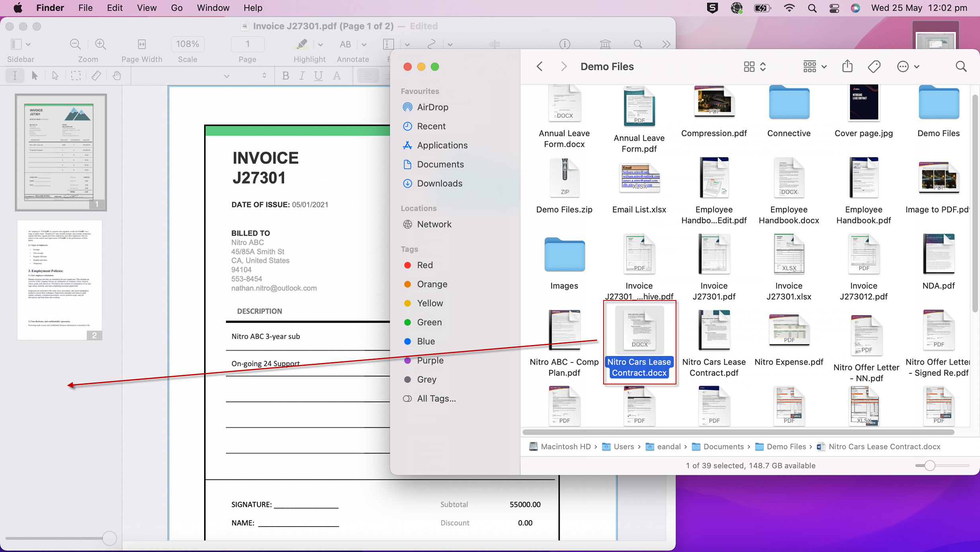Click the Finder Share icon
Viewport: 980px width, 552px height.
tap(847, 66)
